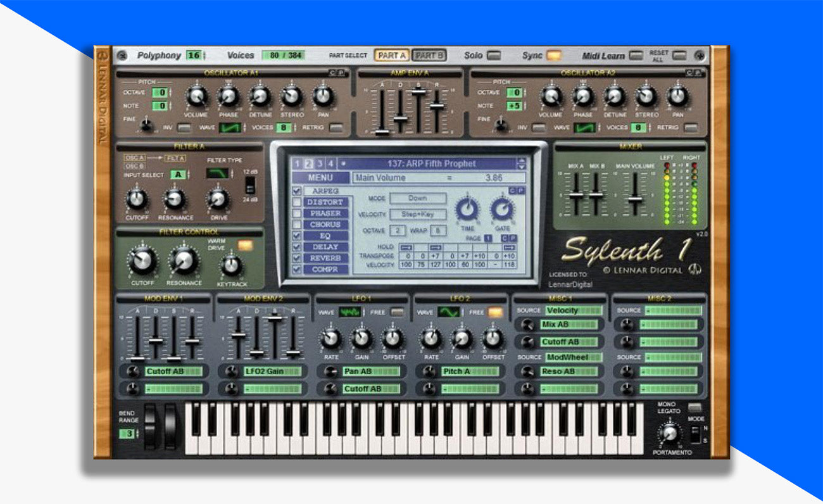The width and height of the screenshot is (823, 504).
Task: Uncheck the DELAY effect checkbox
Action: [x=296, y=247]
